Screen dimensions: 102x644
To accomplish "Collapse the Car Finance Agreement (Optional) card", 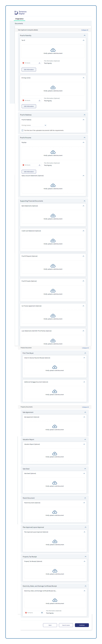I will tap(83, 306).
